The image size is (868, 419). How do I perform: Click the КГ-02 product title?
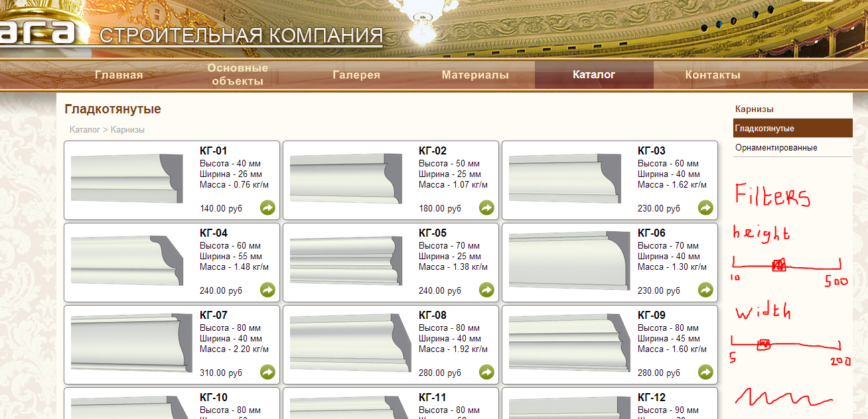click(433, 150)
